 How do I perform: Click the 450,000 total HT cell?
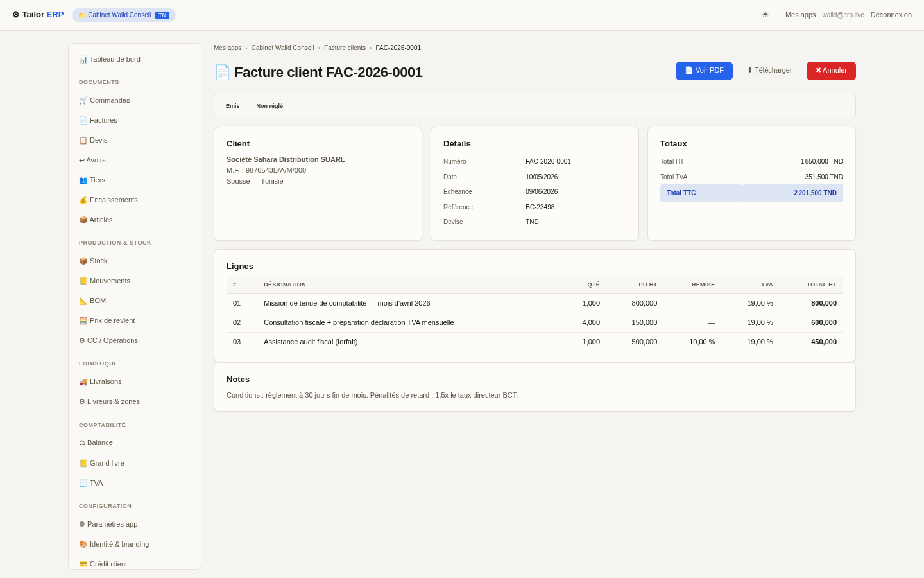tap(824, 342)
